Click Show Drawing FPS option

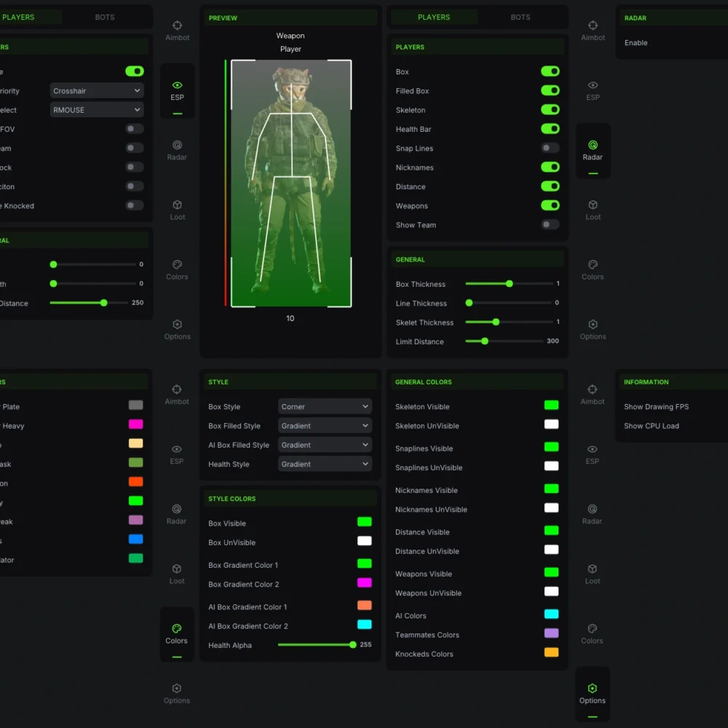click(x=656, y=407)
